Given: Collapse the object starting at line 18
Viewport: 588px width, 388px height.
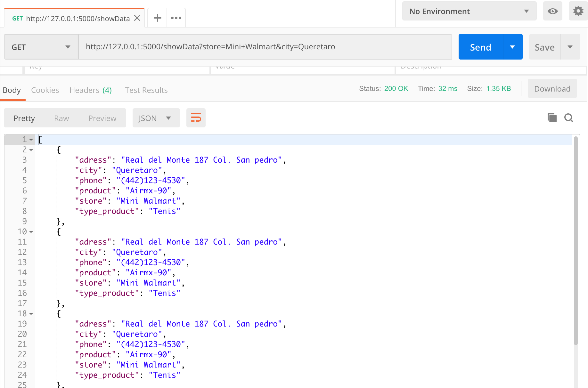Looking at the screenshot, I should click(31, 314).
